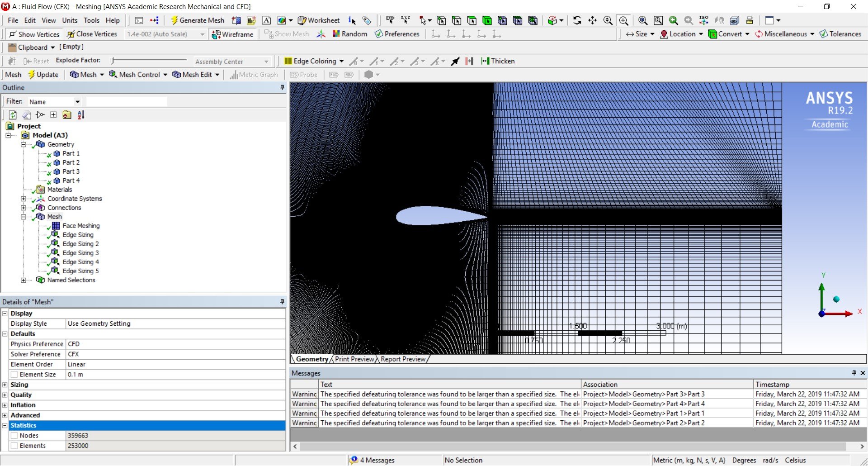
Task: Select the Pan tool icon
Action: click(x=592, y=20)
